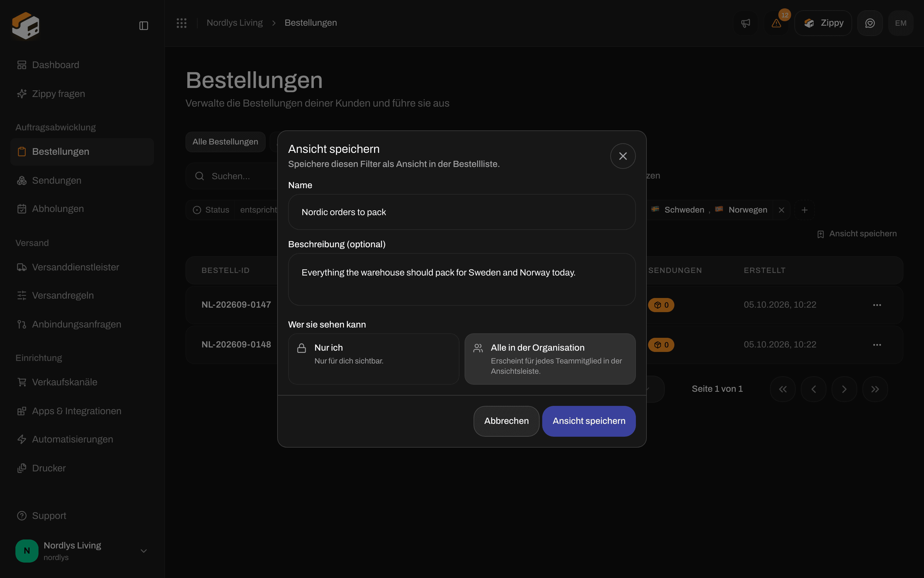Viewport: 924px width, 578px height.
Task: Open Apps & Integrationen in the sidebar
Action: (82, 411)
